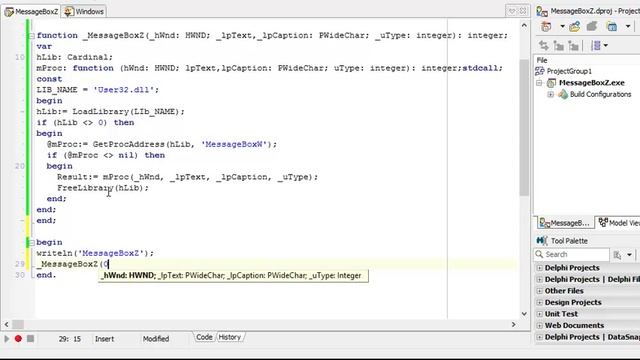
Task: Expand the Web Documents category
Action: click(x=539, y=325)
